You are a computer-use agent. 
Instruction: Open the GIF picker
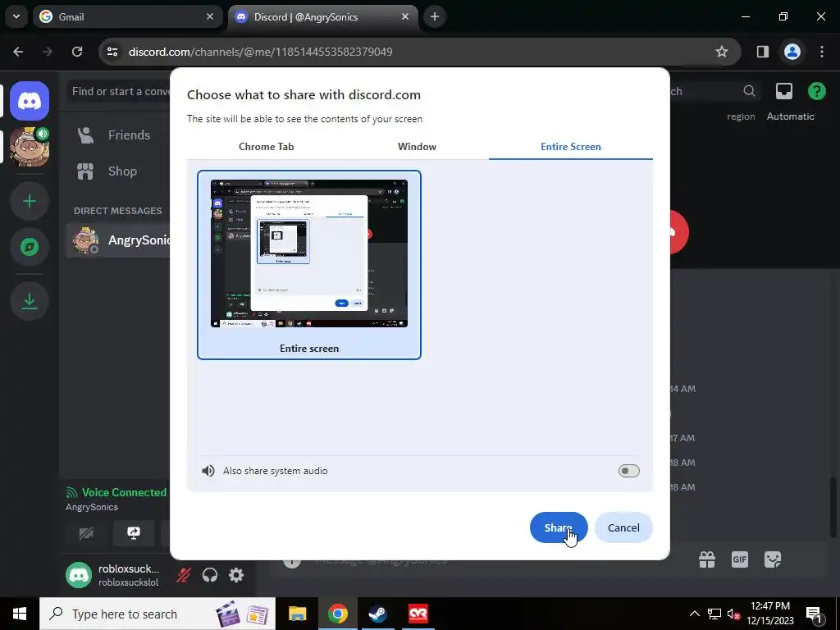point(740,559)
